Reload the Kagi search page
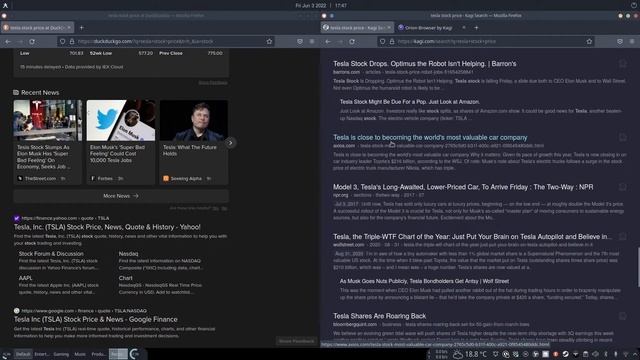This screenshot has height=360, width=640. (352, 42)
